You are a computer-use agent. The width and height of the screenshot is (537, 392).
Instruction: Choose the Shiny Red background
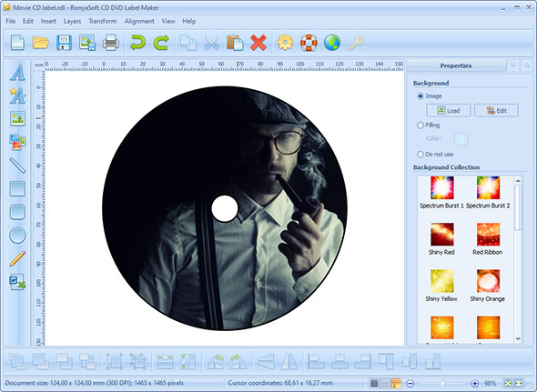(441, 239)
